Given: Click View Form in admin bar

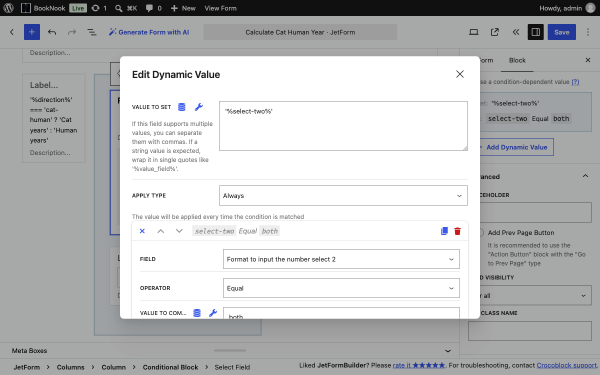Looking at the screenshot, I should pyautogui.click(x=220, y=8).
